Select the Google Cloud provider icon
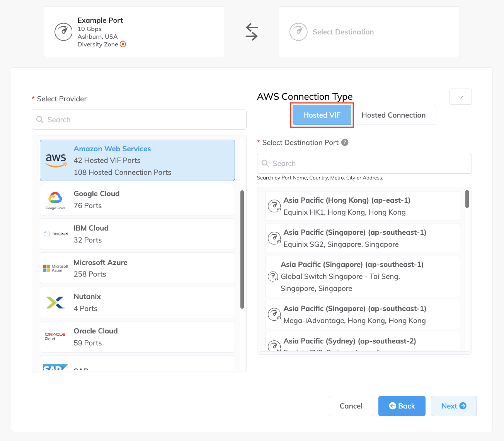The image size is (504, 441). coord(55,199)
